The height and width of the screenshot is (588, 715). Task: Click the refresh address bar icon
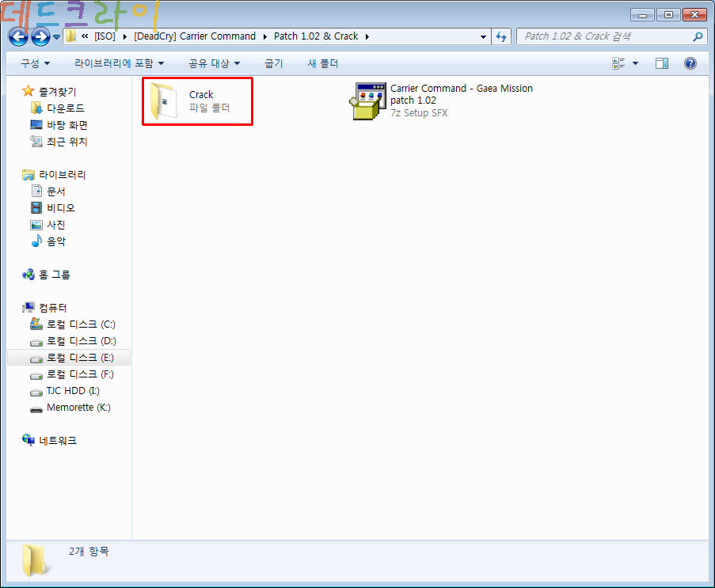(x=501, y=36)
